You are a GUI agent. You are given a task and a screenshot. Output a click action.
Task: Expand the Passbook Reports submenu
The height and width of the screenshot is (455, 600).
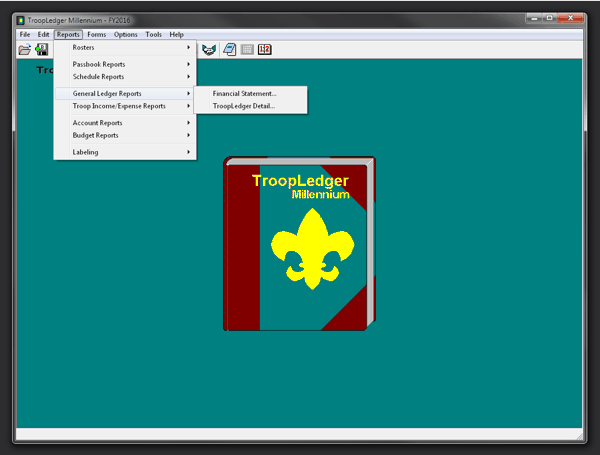coord(125,64)
